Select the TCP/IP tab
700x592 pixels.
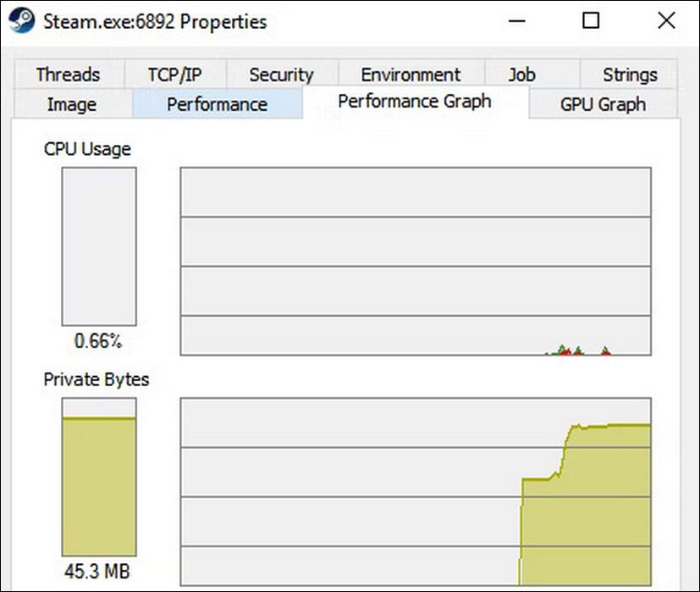pos(174,75)
